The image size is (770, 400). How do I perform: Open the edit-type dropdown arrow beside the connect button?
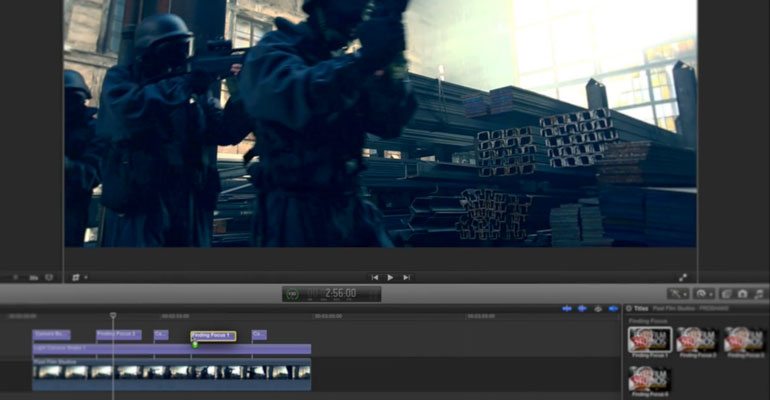(x=86, y=277)
